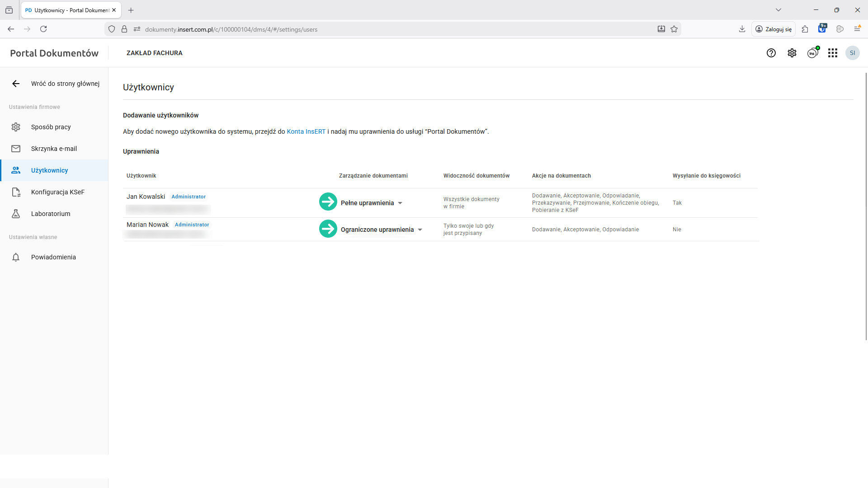Click green arrow icon beside Pełne uprawnienia
The width and height of the screenshot is (868, 488).
328,202
